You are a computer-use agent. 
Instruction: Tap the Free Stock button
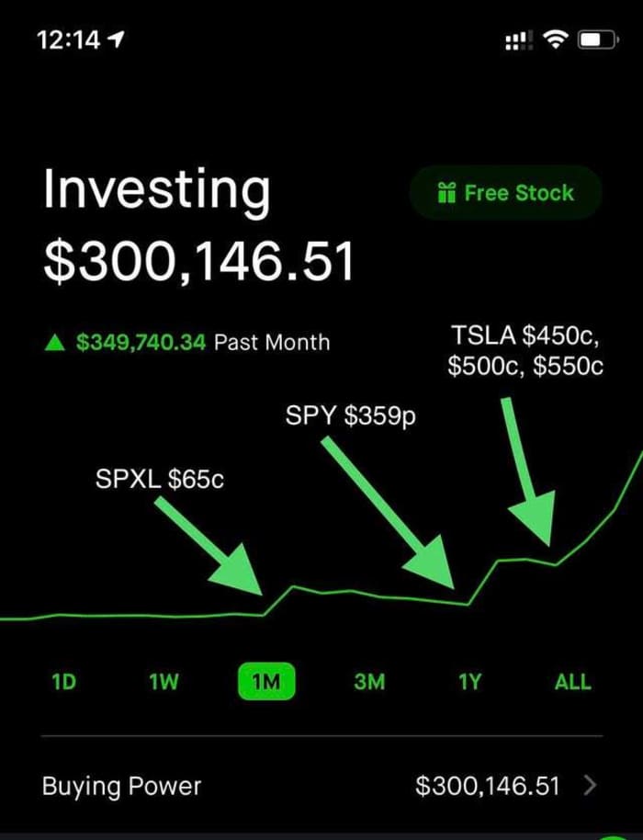pos(504,193)
